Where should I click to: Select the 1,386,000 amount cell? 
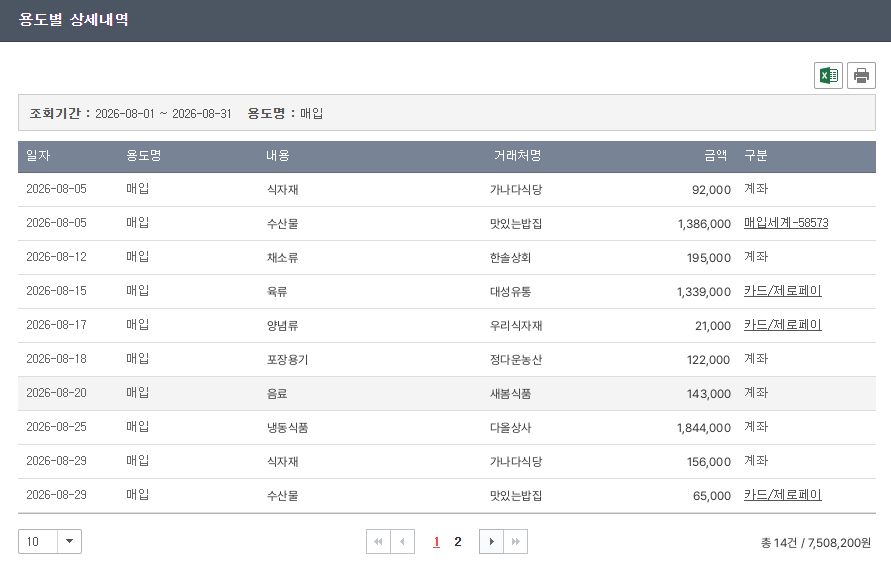(704, 224)
